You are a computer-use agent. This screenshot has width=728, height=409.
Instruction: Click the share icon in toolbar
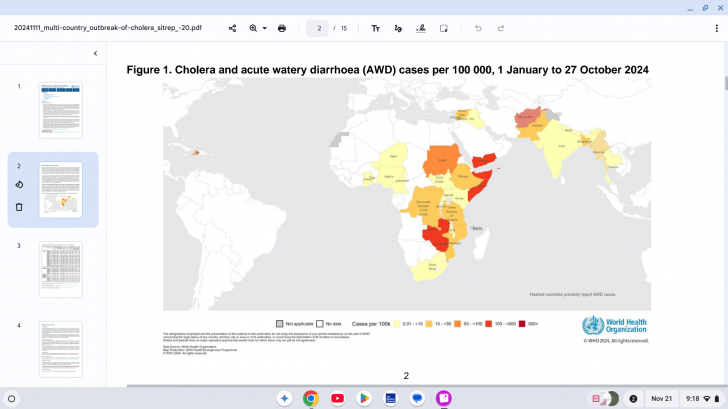pyautogui.click(x=233, y=28)
